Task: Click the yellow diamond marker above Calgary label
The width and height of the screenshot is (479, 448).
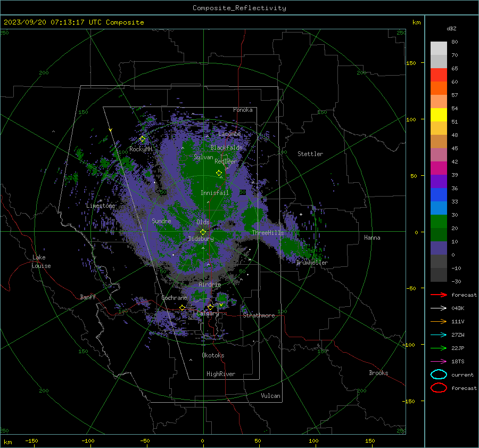Action: click(x=210, y=307)
